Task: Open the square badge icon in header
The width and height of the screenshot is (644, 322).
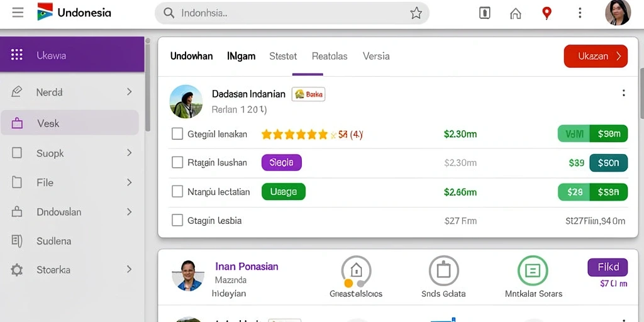Action: [x=485, y=13]
